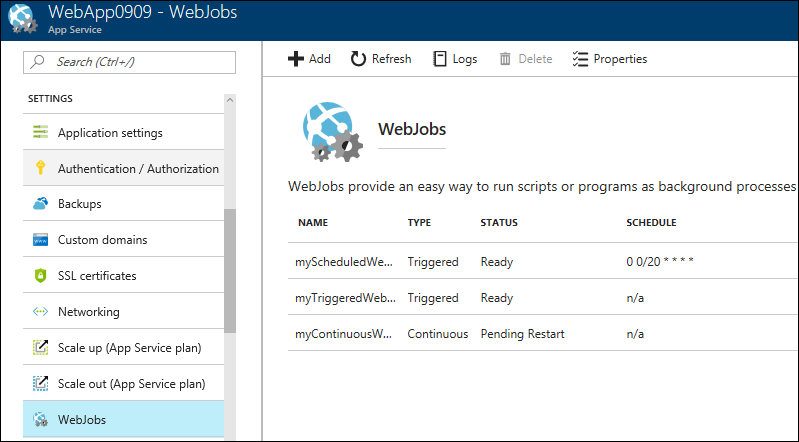
Task: Open Scale out (App Service plan)
Action: tap(131, 384)
